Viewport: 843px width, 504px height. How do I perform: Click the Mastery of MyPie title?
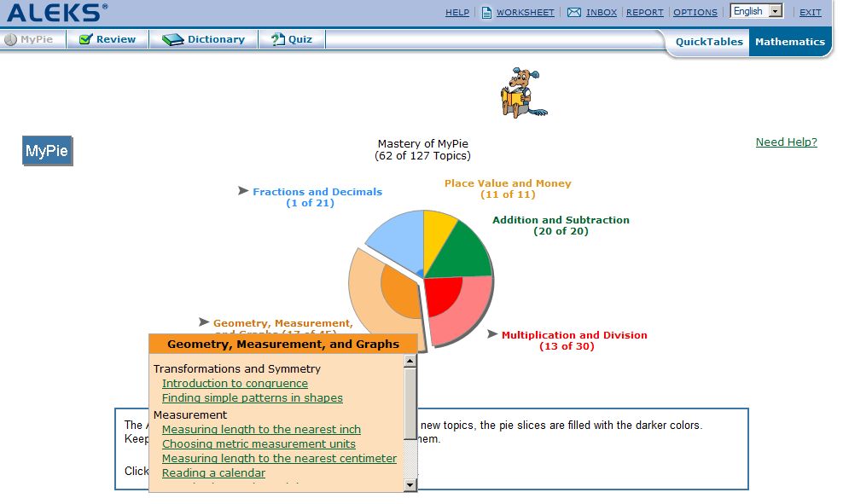coord(422,149)
